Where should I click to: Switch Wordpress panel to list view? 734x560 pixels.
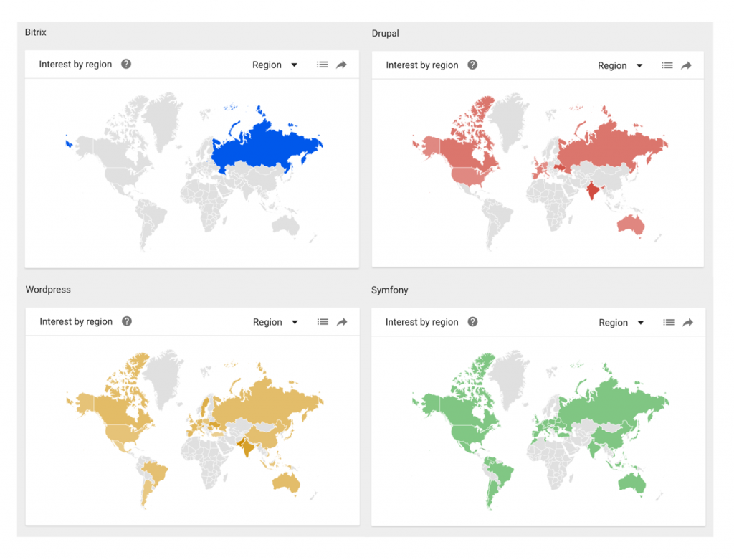(323, 322)
